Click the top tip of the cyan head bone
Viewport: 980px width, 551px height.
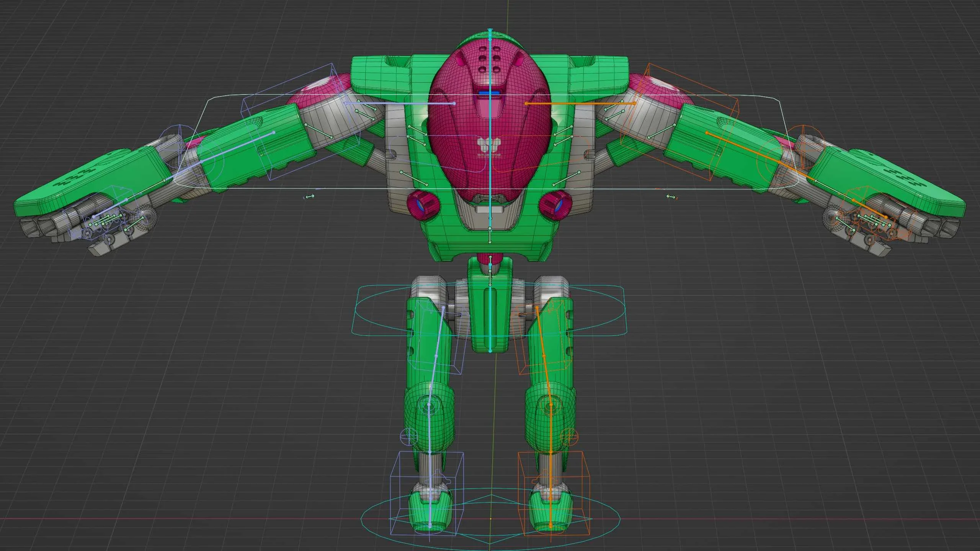(x=490, y=30)
